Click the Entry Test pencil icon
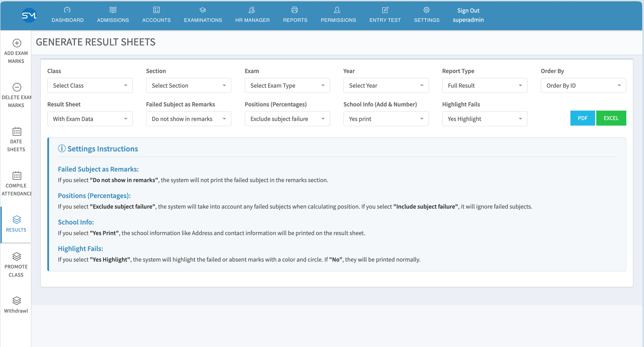Viewport: 644px width, 347px height. coord(385,10)
